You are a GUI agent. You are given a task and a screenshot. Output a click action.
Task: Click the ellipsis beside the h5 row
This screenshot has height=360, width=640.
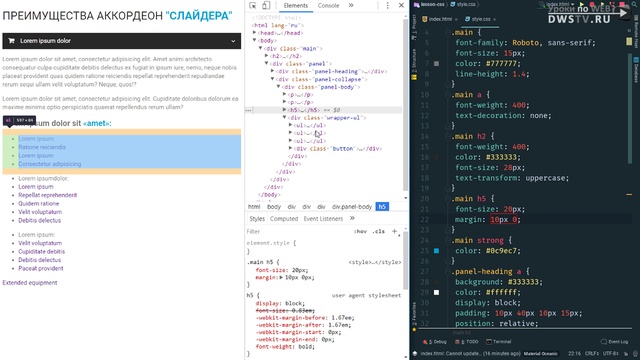click(249, 110)
